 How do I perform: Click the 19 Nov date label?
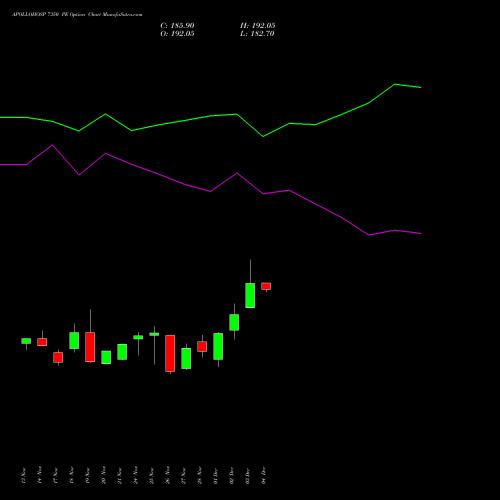(x=88, y=475)
